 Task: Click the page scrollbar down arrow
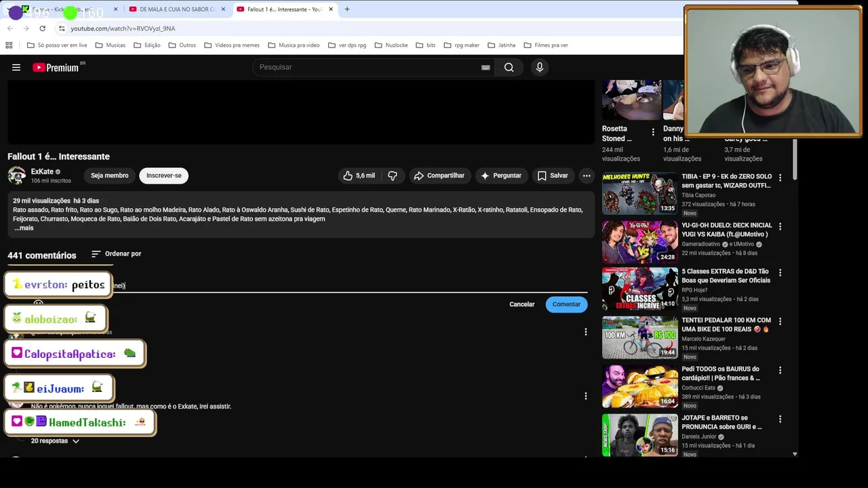click(x=795, y=454)
